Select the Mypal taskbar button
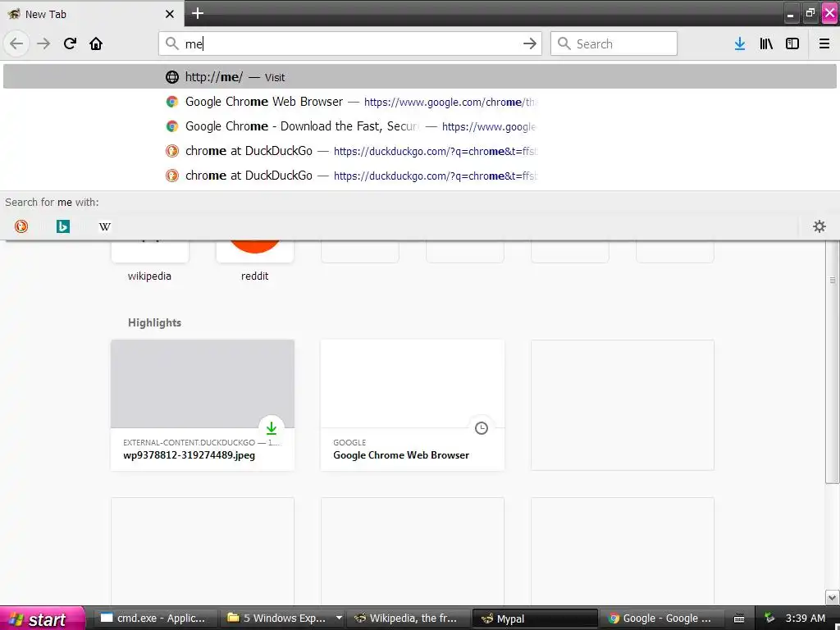Screen dimensions: 840x630 pyautogui.click(x=535, y=619)
